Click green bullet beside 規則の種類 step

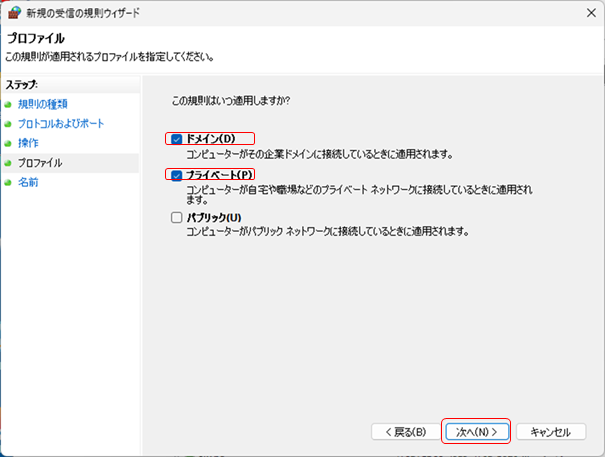(8, 104)
